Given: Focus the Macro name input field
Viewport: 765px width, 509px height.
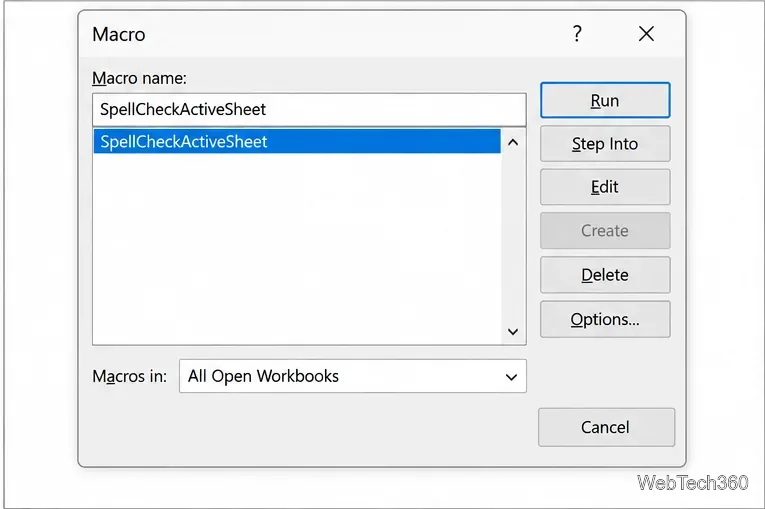Looking at the screenshot, I should (x=309, y=109).
